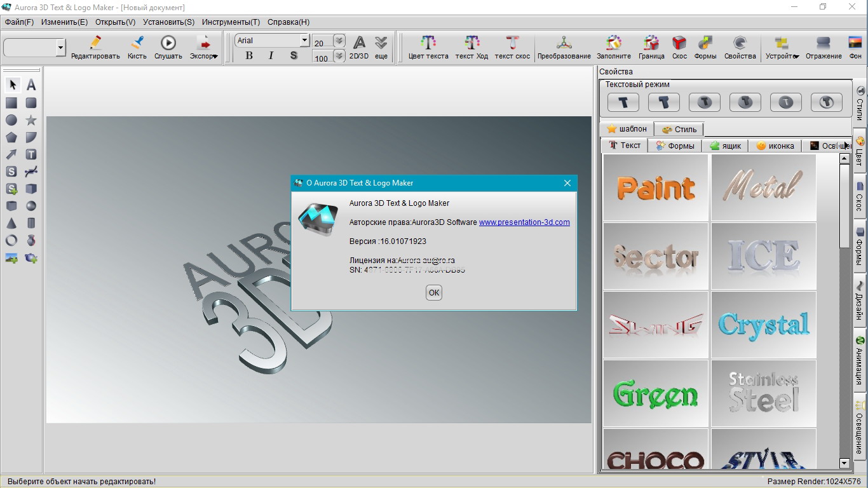
Task: Toggle 2D/3D text mode
Action: pos(359,48)
